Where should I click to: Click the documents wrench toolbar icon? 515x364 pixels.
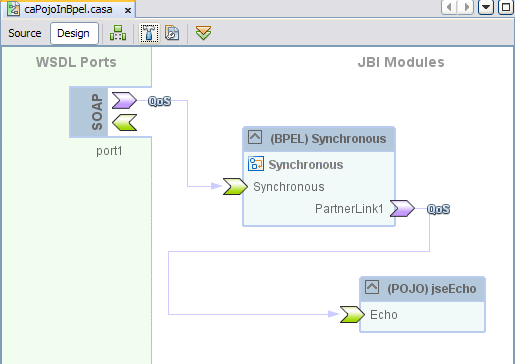click(x=172, y=33)
